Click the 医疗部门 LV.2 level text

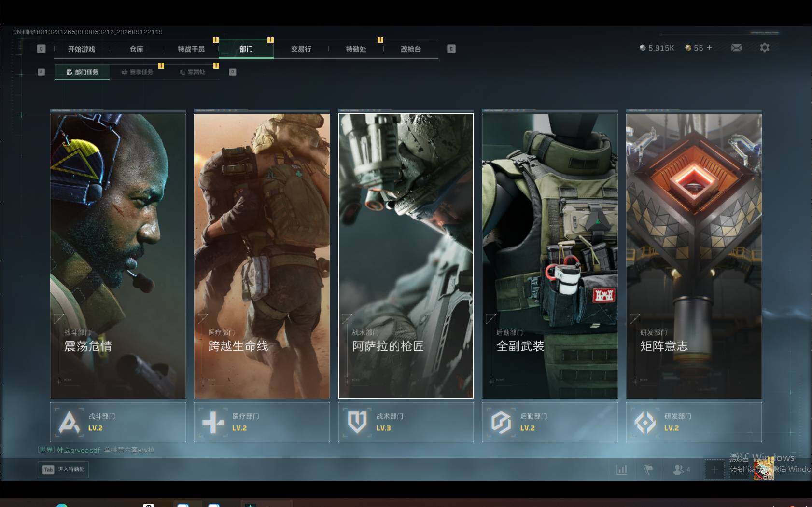[x=239, y=428]
